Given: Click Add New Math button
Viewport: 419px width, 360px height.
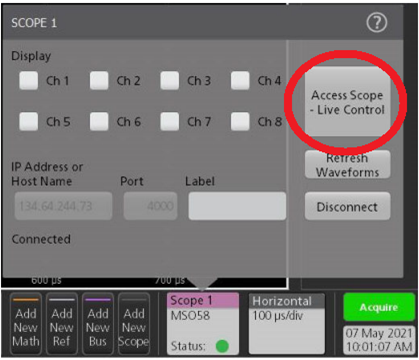Looking at the screenshot, I should pos(26,324).
